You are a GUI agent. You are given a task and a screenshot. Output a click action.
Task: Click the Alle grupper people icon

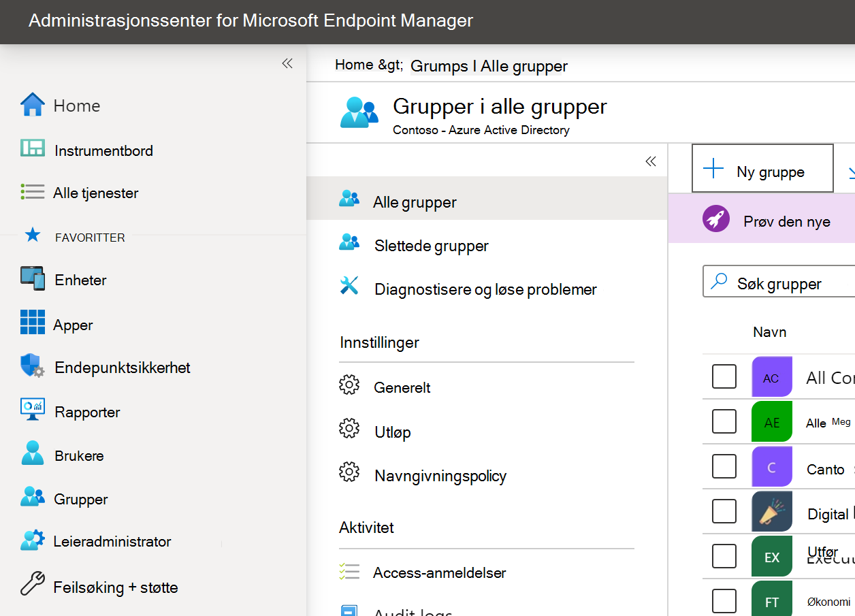(349, 199)
